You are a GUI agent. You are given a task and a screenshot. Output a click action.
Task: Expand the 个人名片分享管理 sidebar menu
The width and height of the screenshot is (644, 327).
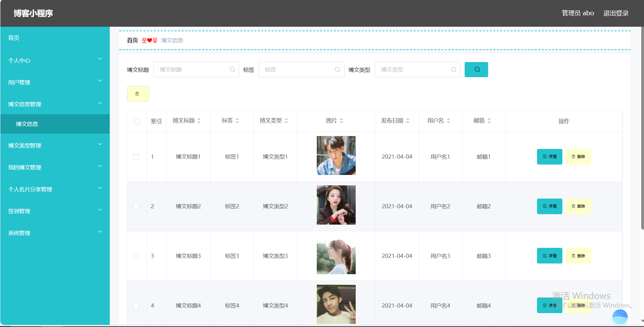tap(55, 189)
